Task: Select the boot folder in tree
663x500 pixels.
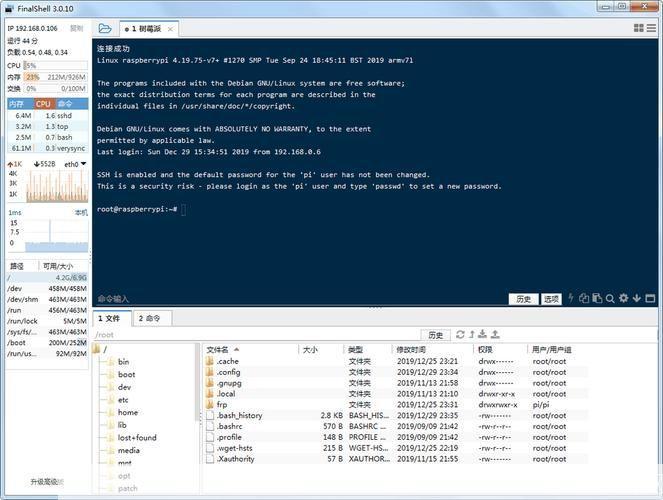Action: (121, 374)
